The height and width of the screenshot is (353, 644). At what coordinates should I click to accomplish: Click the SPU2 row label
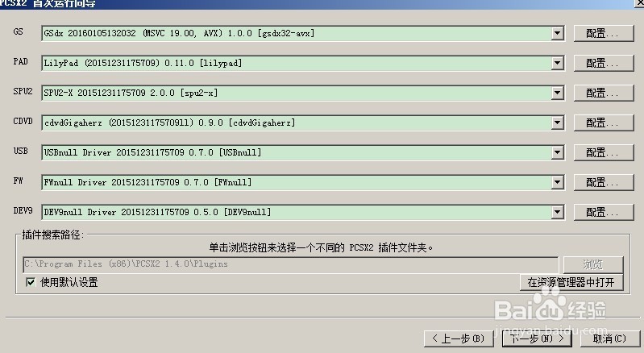coord(23,92)
